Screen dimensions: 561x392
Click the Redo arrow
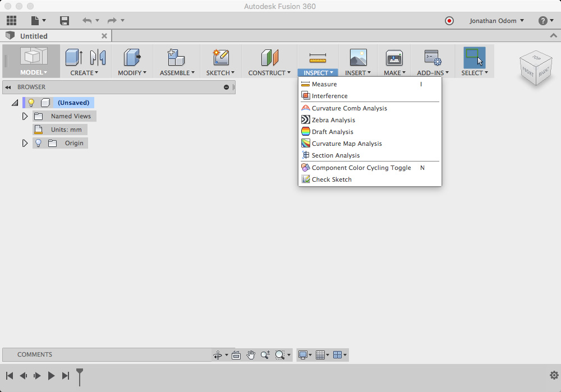click(x=112, y=20)
